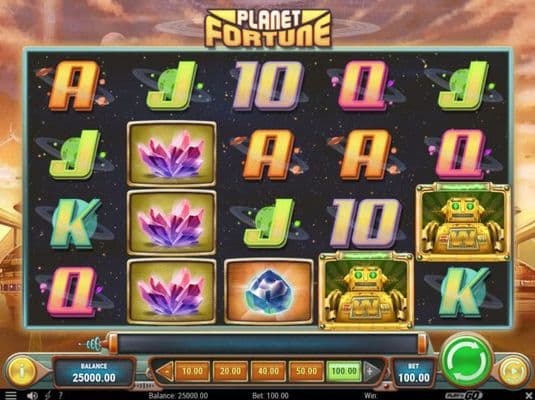Viewport: 535px width, 400px height.
Task: Open the paytable info button
Action: [22, 371]
